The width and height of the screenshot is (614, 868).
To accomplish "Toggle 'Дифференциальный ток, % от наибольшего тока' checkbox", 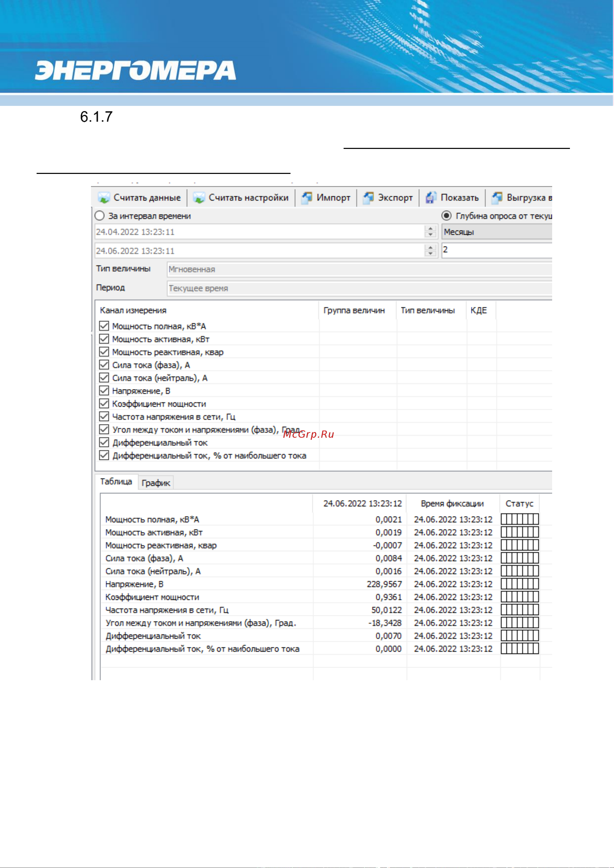I will (104, 455).
